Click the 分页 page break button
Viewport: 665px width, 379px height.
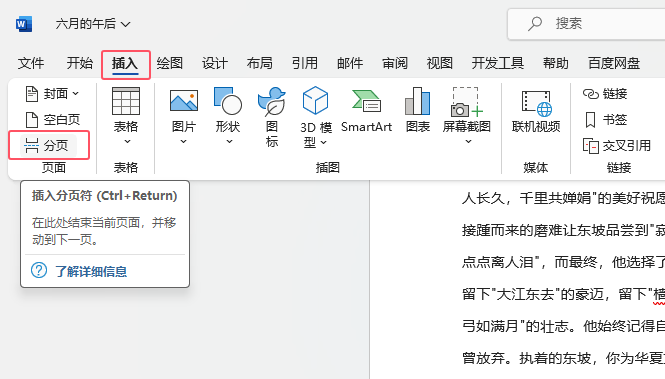pyautogui.click(x=48, y=145)
